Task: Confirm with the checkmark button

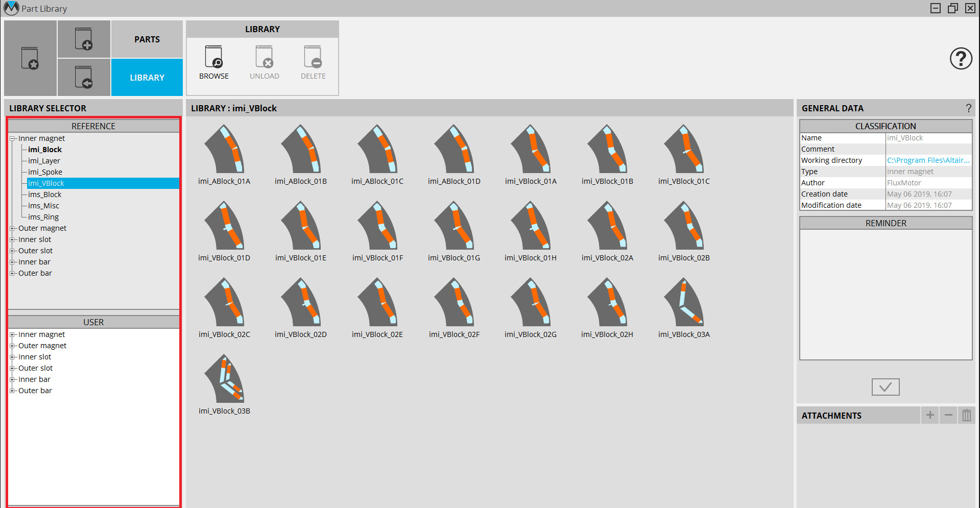Action: [x=885, y=387]
